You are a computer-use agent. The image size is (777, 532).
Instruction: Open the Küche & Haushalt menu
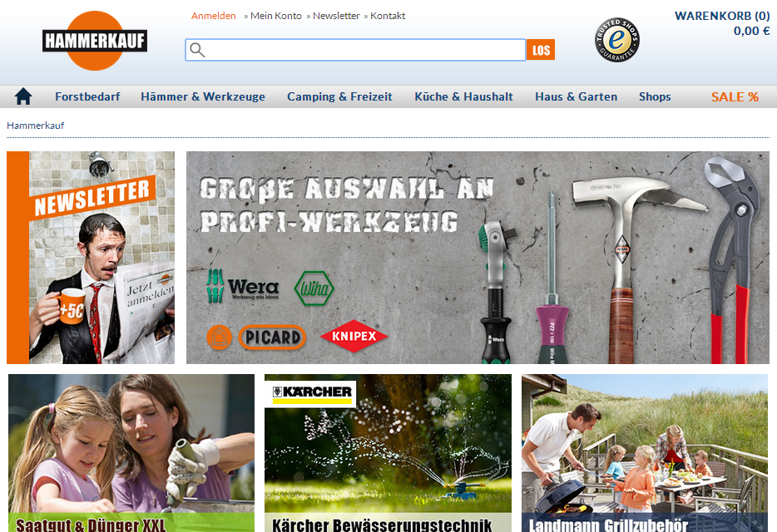coord(464,96)
